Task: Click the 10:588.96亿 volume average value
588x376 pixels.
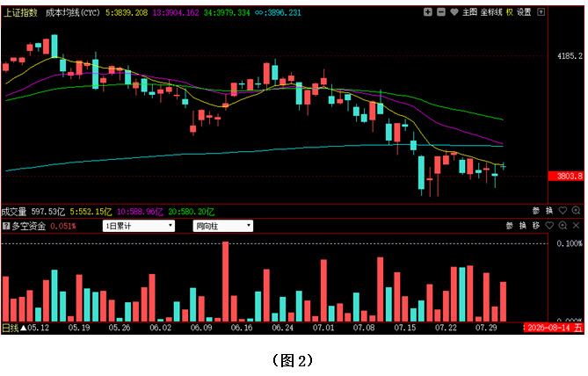Action: (x=140, y=212)
